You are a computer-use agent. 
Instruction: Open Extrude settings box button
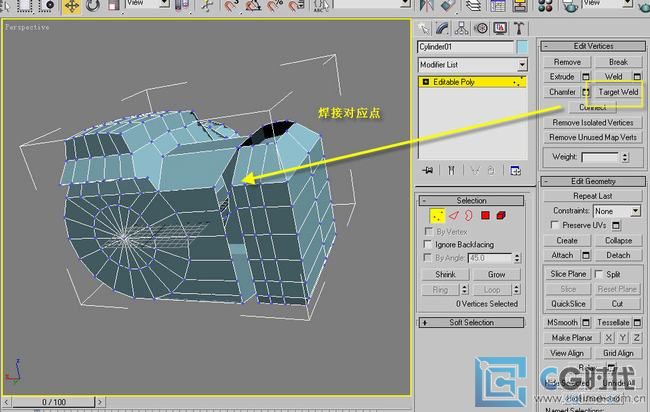point(586,77)
